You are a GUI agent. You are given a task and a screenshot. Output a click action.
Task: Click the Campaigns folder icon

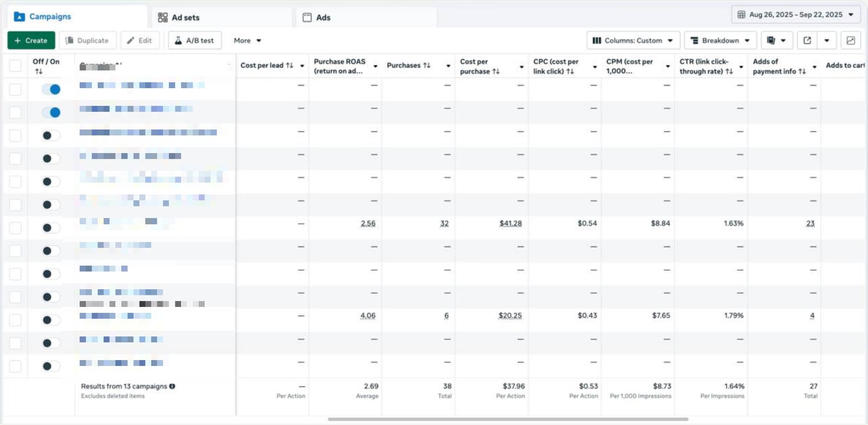19,17
